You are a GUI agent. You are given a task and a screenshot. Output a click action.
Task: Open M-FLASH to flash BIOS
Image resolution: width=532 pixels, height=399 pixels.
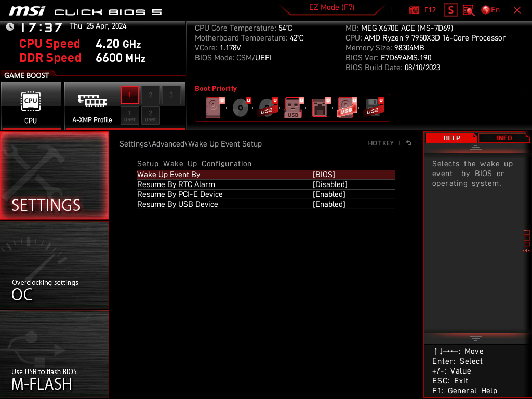pos(54,354)
